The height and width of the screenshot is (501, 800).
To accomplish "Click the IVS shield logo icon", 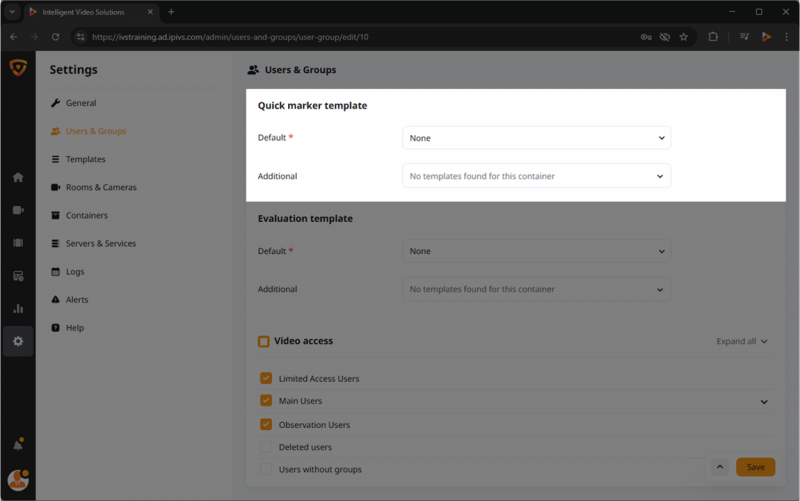I will 18,67.
